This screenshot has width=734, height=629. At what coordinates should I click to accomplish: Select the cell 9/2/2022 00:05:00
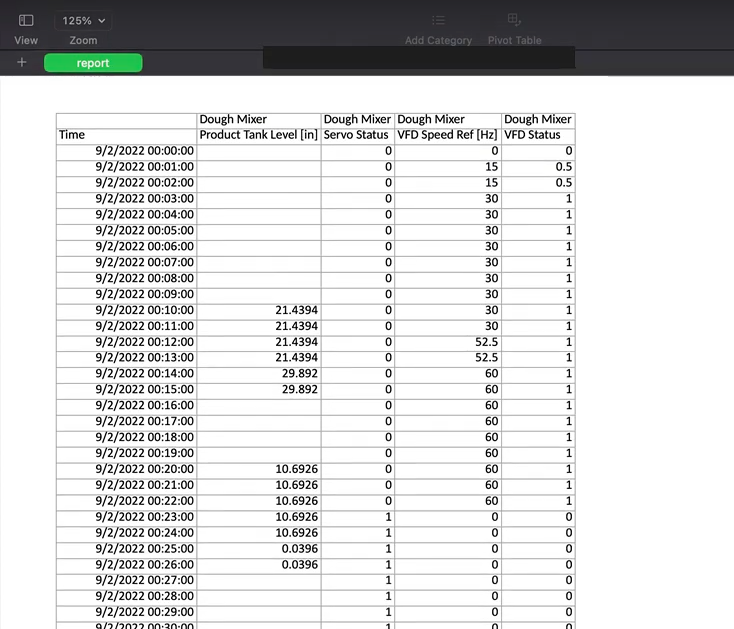tap(126, 230)
